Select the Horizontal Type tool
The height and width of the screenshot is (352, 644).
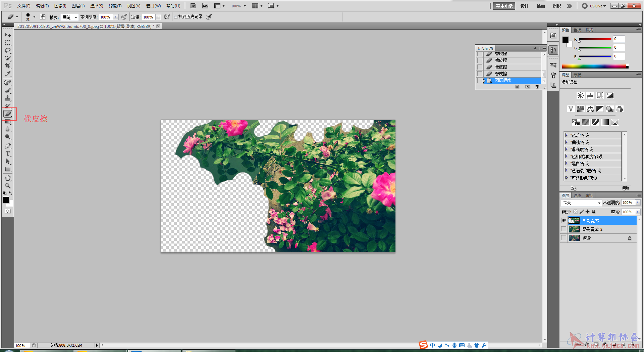point(8,153)
